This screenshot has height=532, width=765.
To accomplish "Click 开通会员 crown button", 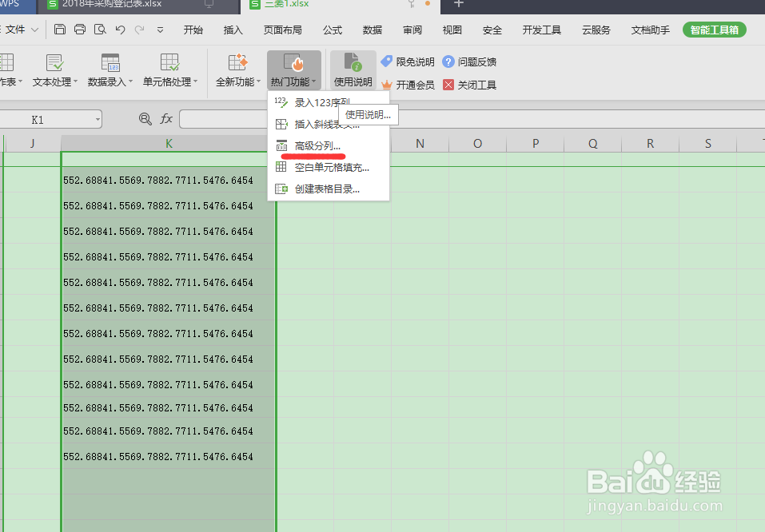I will 408,85.
